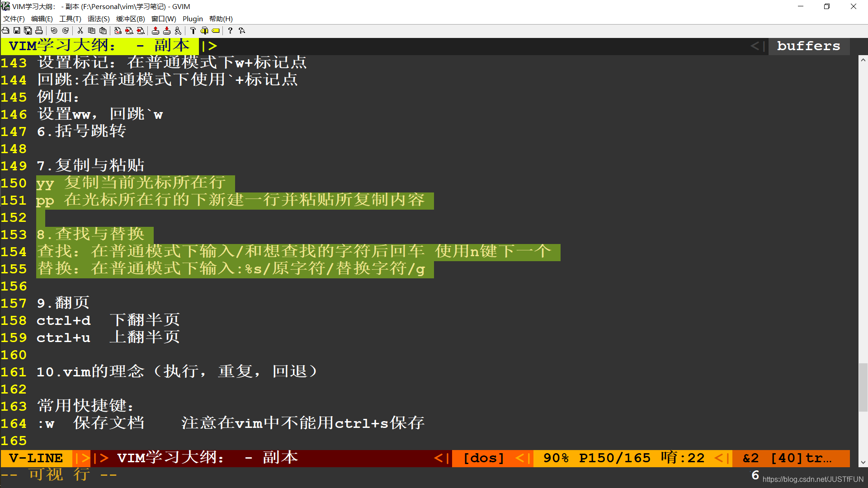Click the Undo toolbar icon
Viewport: 868px width, 488px height.
click(x=54, y=31)
